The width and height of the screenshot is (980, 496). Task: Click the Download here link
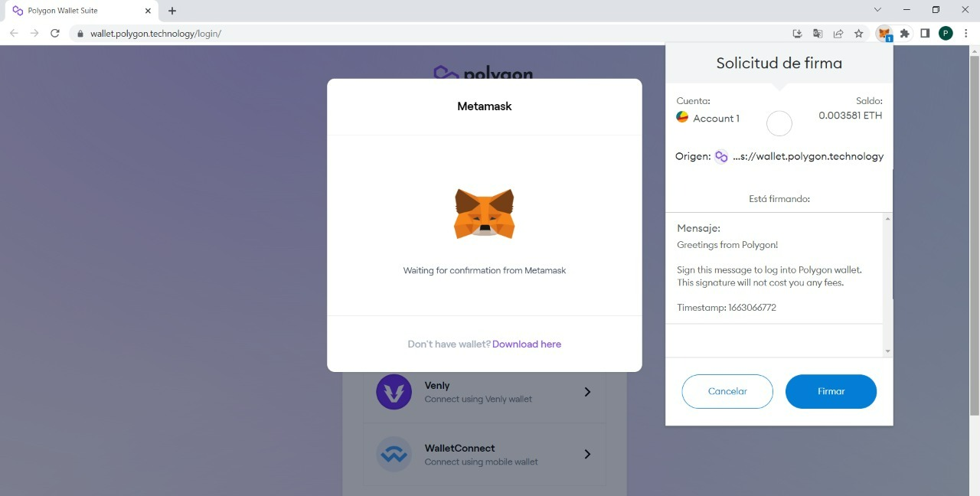point(527,344)
